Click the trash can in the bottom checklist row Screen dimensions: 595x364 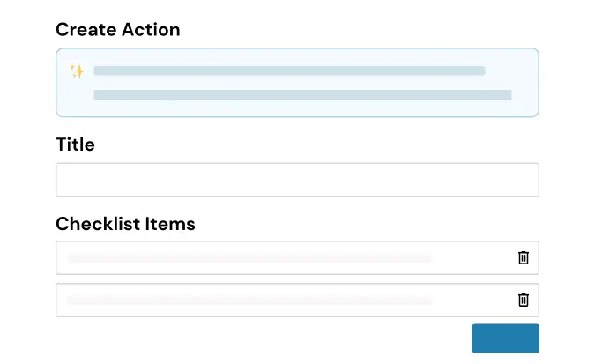[x=524, y=300]
